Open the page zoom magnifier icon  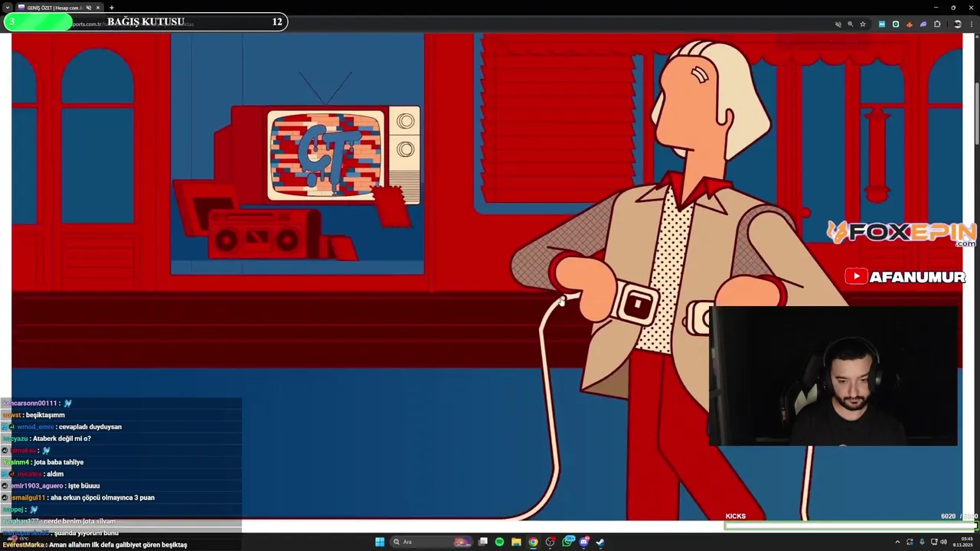[x=850, y=24]
